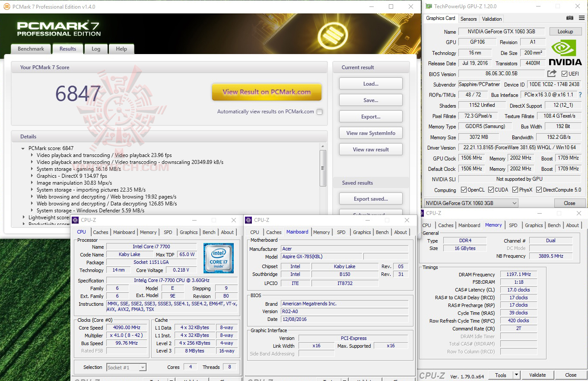The image size is (588, 381).
Task: Switch to the Sensors tab in GPU-Z
Action: coord(469,19)
